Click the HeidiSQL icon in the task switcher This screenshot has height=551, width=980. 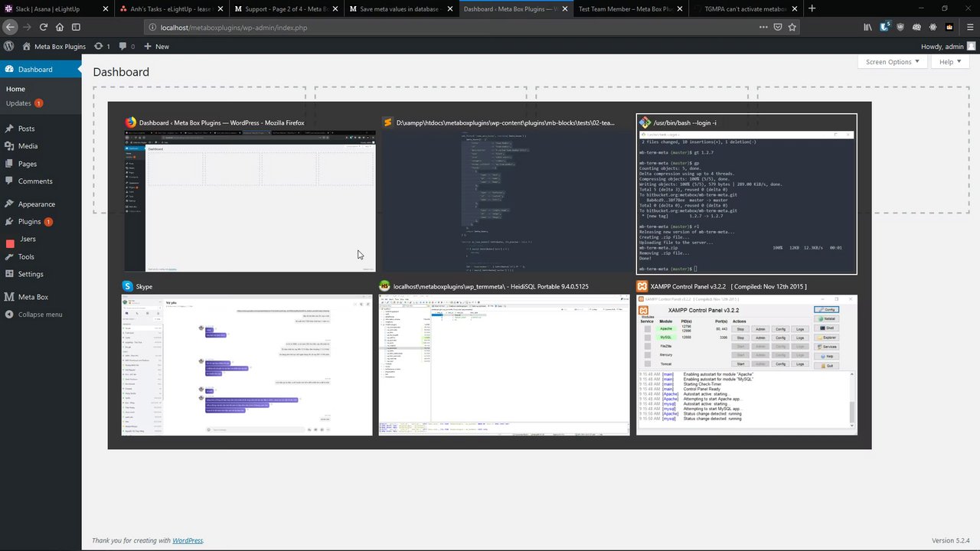pyautogui.click(x=385, y=286)
